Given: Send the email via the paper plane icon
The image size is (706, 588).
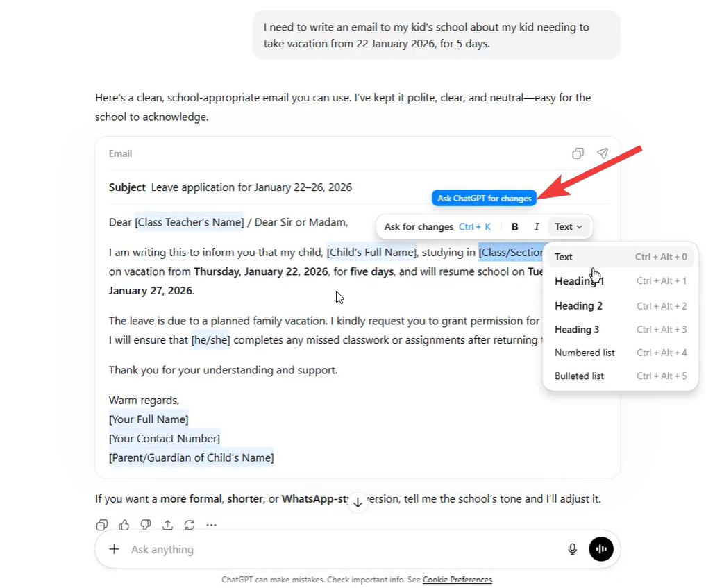Looking at the screenshot, I should point(603,153).
